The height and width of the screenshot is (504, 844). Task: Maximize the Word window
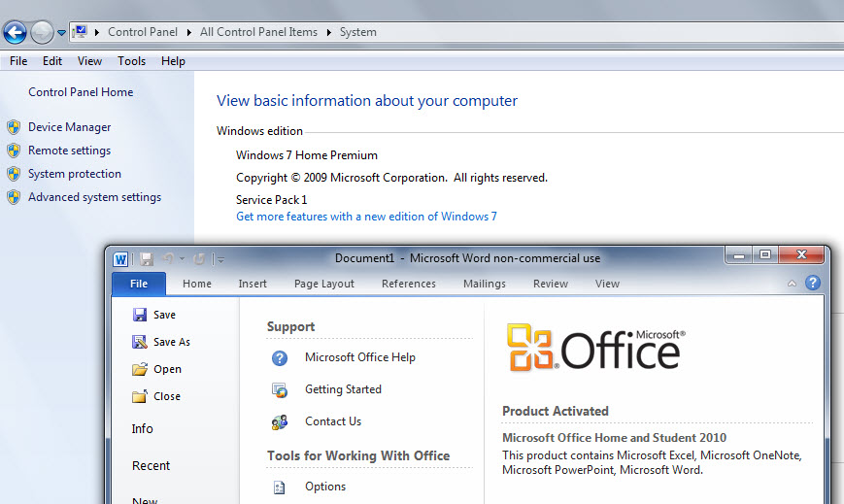pyautogui.click(x=765, y=254)
